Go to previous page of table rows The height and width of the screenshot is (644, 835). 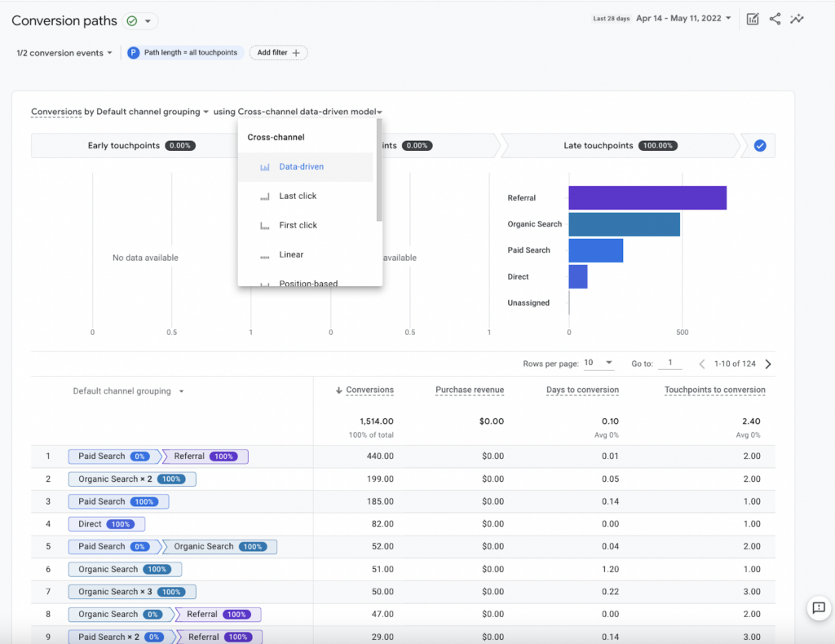click(x=702, y=364)
